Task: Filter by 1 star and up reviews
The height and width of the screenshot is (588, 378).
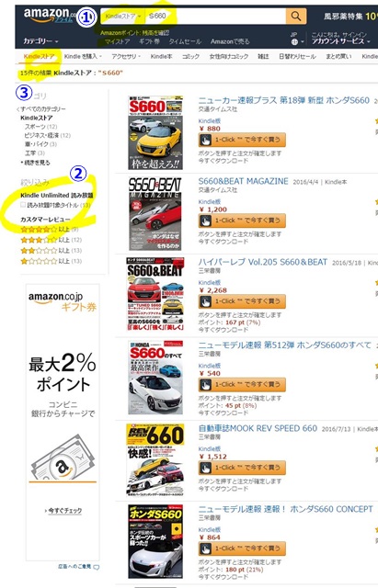Action: tap(52, 261)
